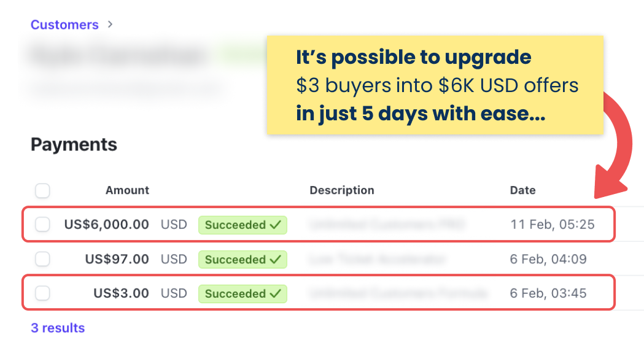Select the US$3.00 payment checkbox
The height and width of the screenshot is (356, 644).
[x=42, y=293]
